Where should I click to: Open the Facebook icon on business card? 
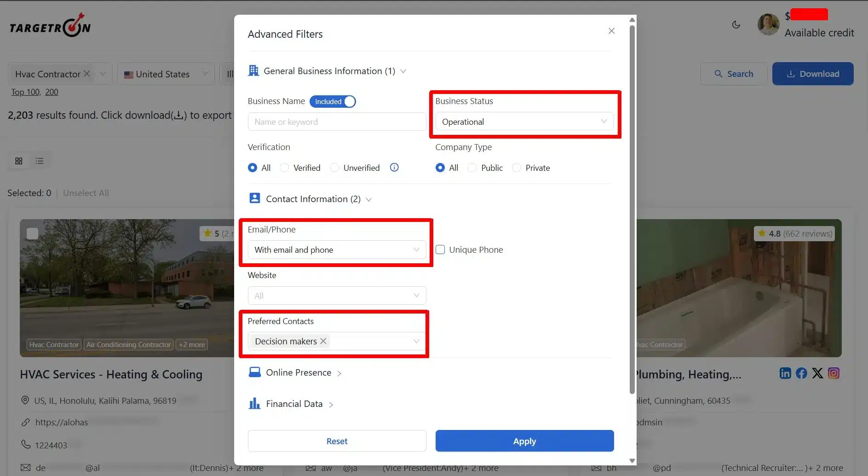801,373
